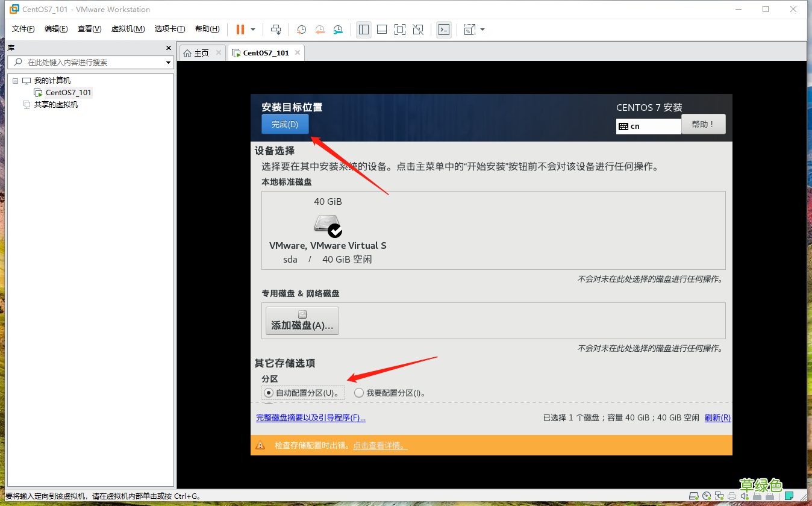
Task: Take a snapshot of this virtual machine
Action: pos(301,29)
